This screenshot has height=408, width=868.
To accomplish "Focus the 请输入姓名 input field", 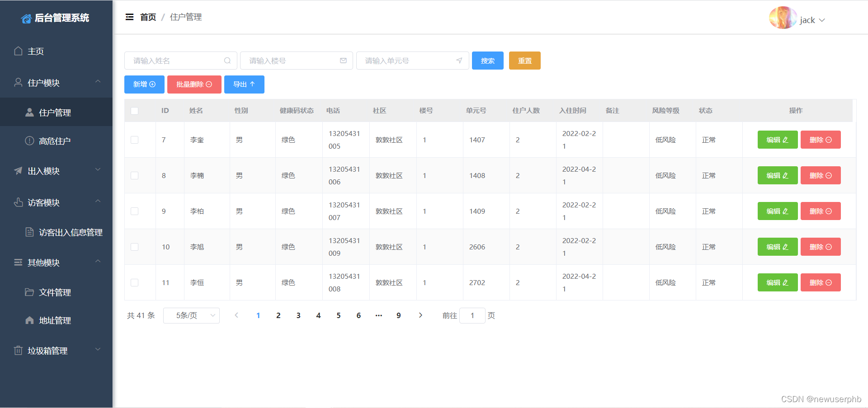I will click(x=181, y=61).
